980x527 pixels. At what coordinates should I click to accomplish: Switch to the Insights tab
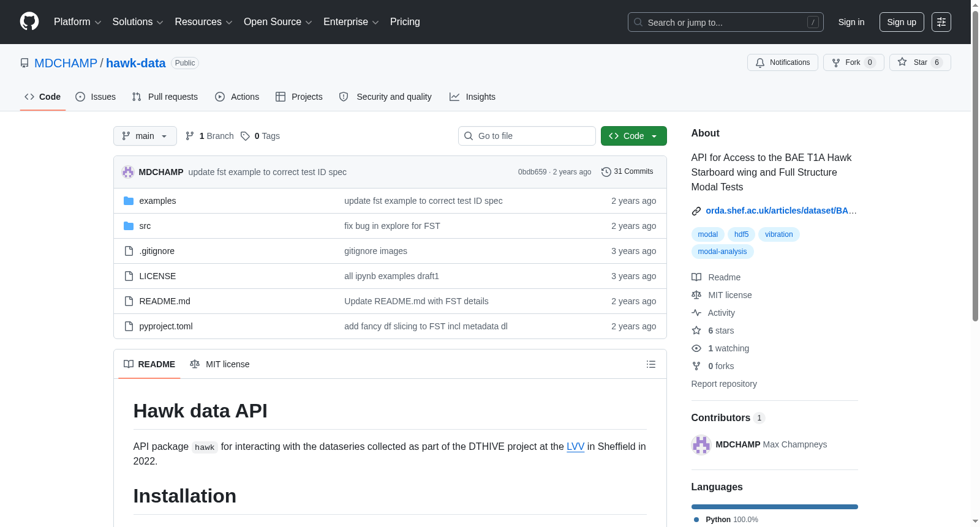472,97
